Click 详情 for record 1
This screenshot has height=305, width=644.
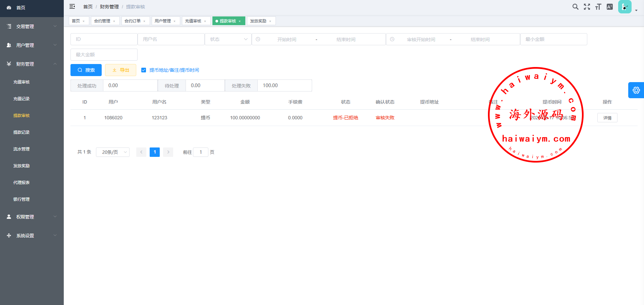(607, 118)
